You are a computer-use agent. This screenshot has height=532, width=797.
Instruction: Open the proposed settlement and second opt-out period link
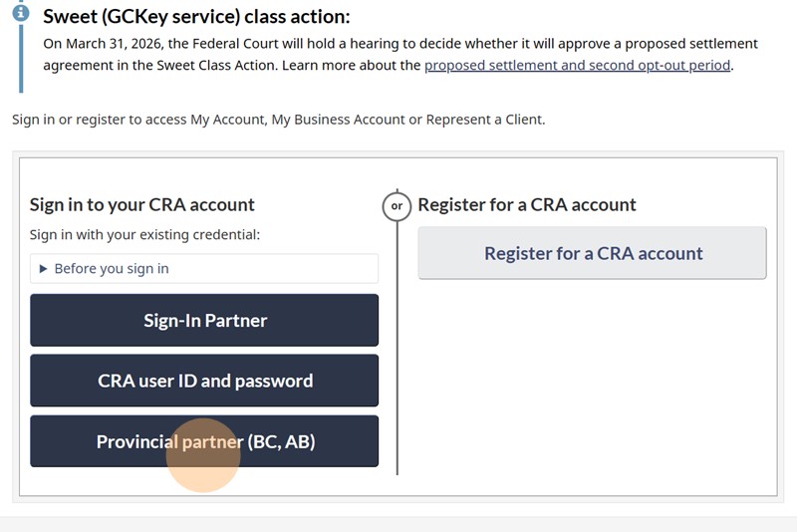tap(578, 66)
